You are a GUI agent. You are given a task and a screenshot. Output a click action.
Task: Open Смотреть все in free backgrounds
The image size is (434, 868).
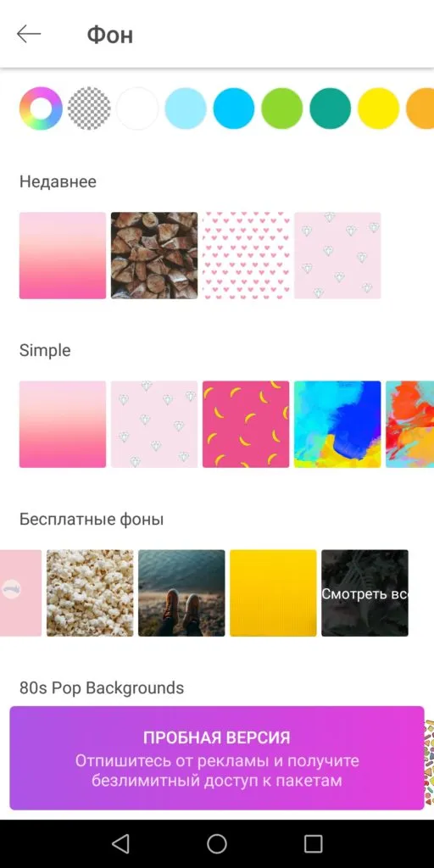(x=364, y=593)
